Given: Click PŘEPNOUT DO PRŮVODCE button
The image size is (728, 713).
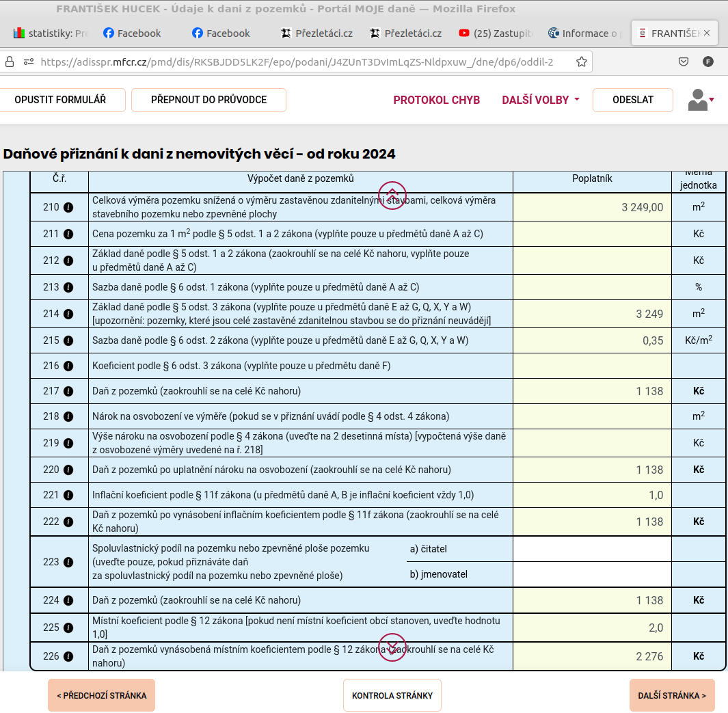Looking at the screenshot, I should (x=209, y=100).
